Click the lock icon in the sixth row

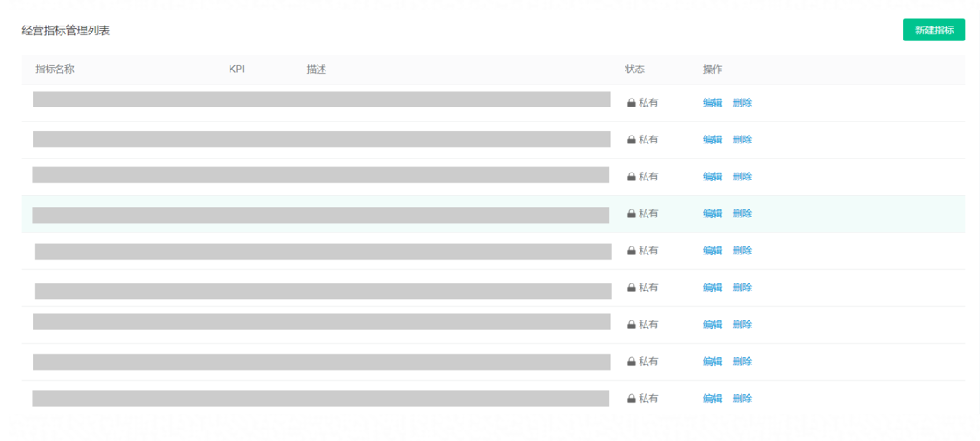point(632,288)
